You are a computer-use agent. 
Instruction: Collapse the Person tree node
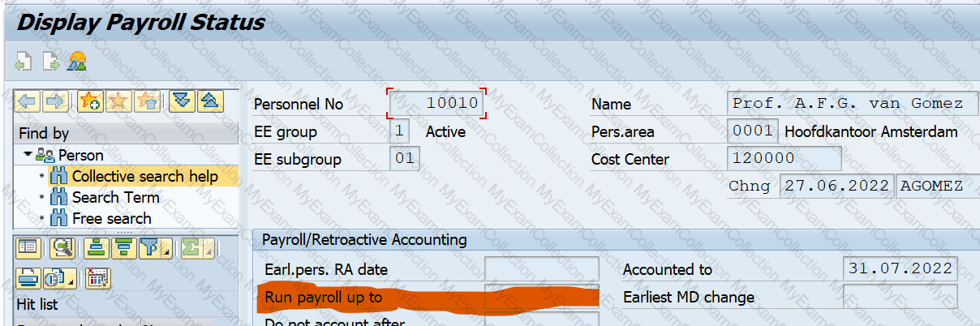28,155
